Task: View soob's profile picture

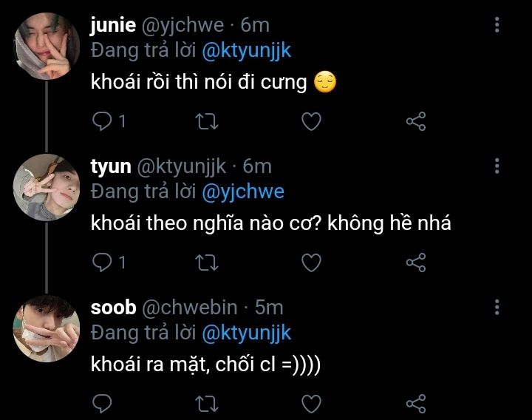Action: (x=47, y=328)
